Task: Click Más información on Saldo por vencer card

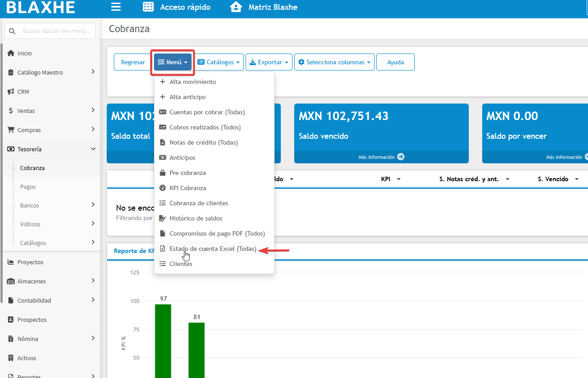Action: pyautogui.click(x=567, y=157)
